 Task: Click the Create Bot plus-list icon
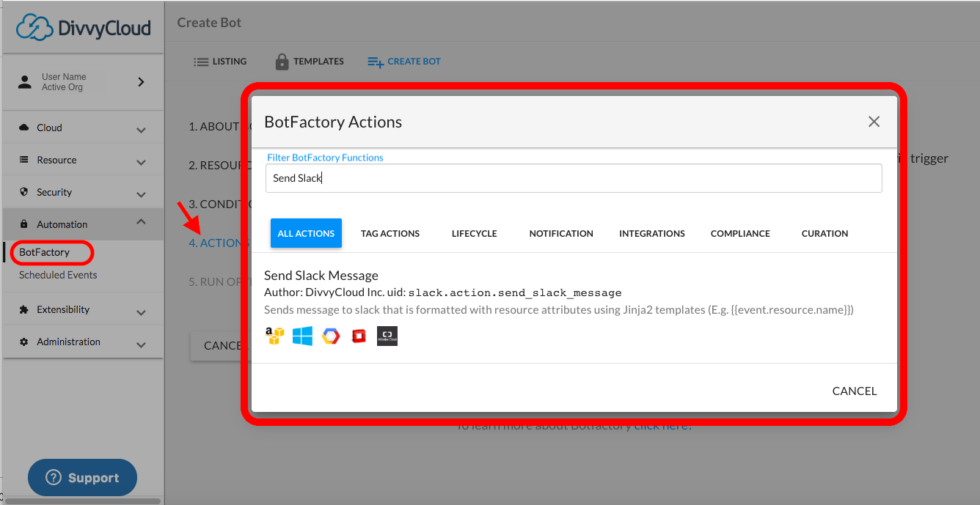(376, 62)
